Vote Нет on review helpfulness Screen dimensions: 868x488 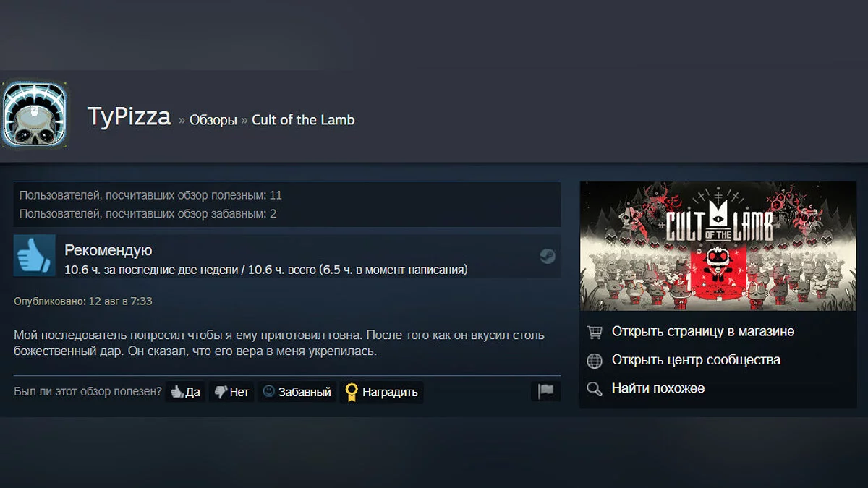click(x=231, y=392)
